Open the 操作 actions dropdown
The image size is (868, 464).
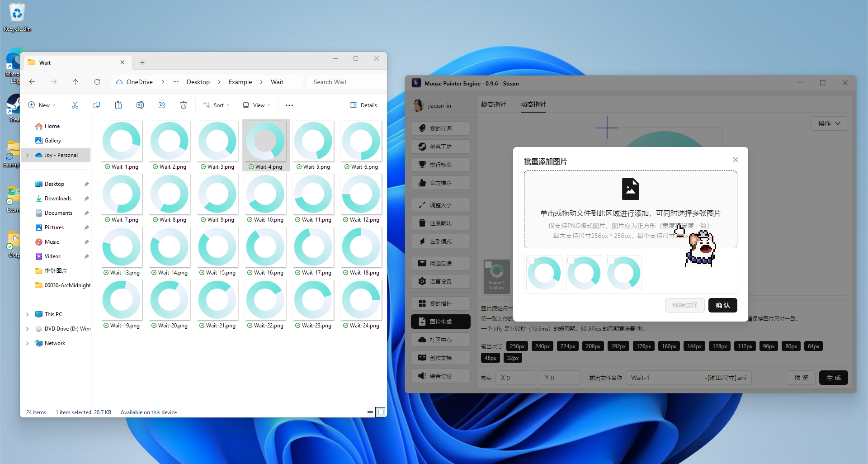pyautogui.click(x=829, y=123)
